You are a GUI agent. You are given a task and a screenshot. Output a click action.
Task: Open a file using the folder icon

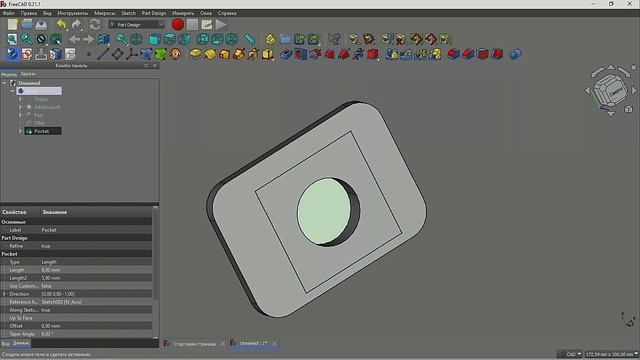[27, 24]
